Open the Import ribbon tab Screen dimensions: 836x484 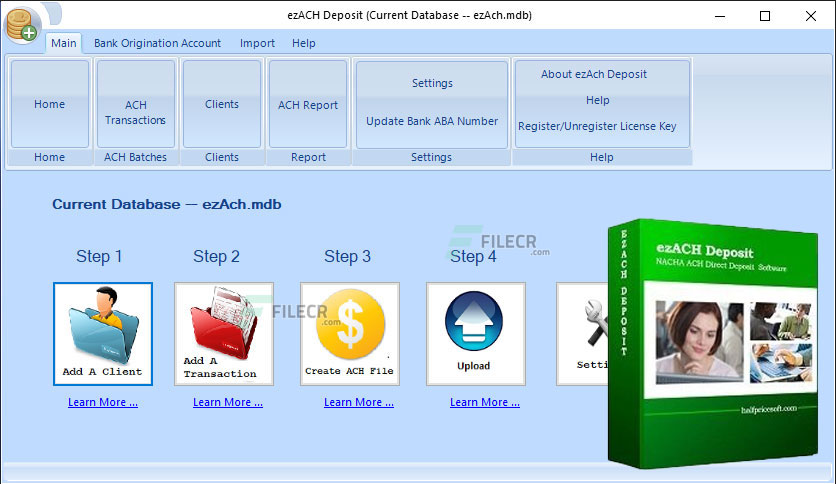point(257,43)
